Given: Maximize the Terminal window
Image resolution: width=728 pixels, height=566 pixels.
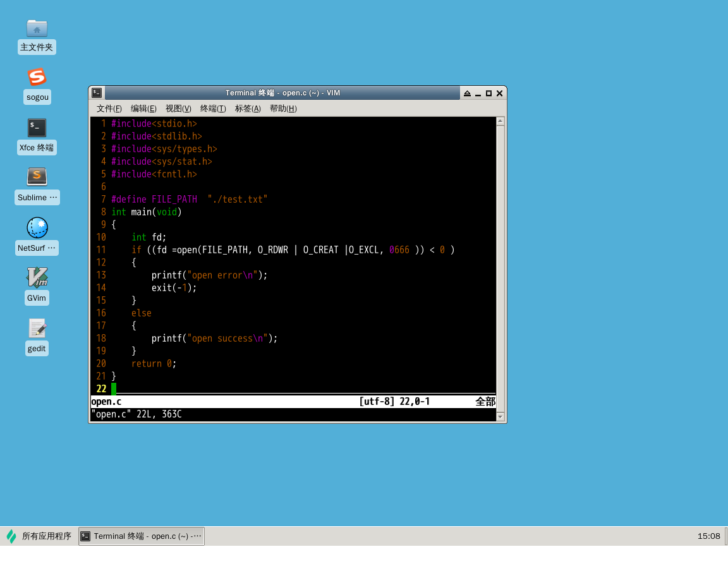Looking at the screenshot, I should point(488,93).
